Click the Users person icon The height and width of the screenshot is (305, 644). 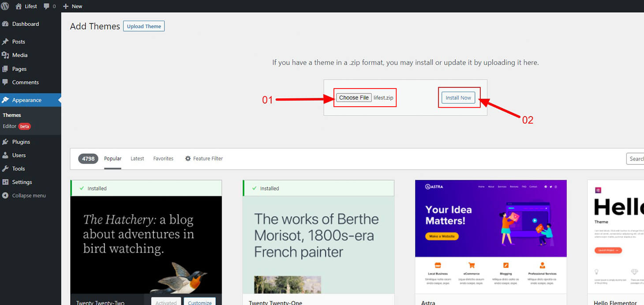(x=5, y=155)
